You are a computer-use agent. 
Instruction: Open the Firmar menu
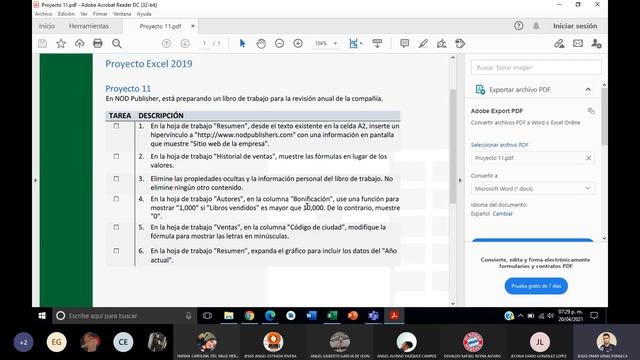(100, 14)
